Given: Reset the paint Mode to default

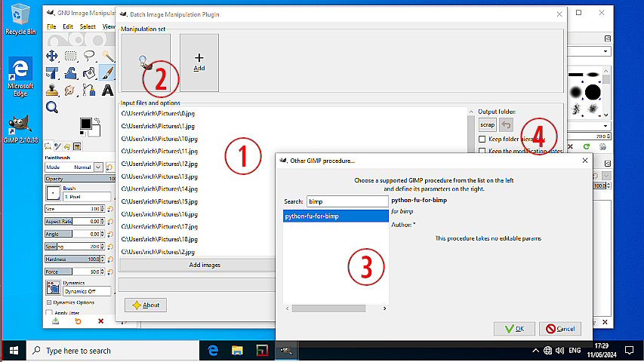Looking at the screenshot, I should click(109, 167).
